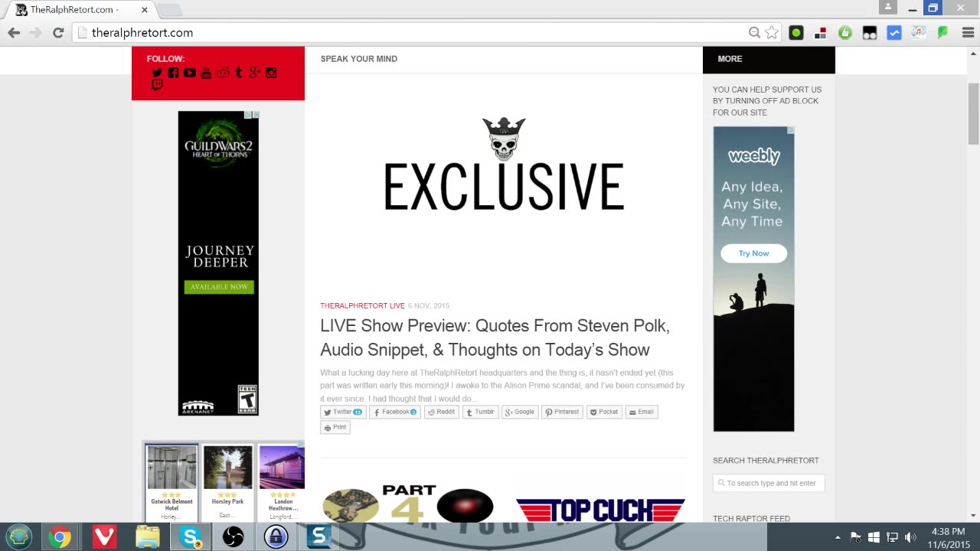The width and height of the screenshot is (980, 551).
Task: Click the page vertical scrollbar thumb
Action: point(973,112)
